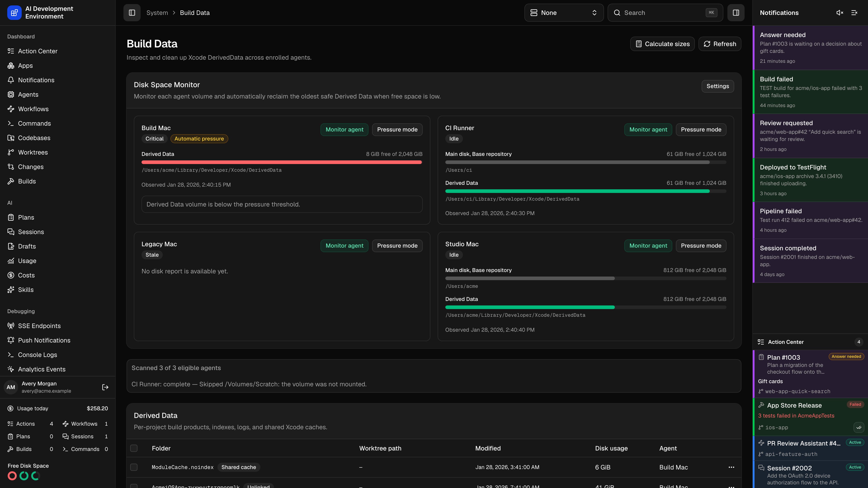Viewport: 868px width, 488px height.
Task: Open Workflows in the sidebar
Action: pyautogui.click(x=58, y=109)
